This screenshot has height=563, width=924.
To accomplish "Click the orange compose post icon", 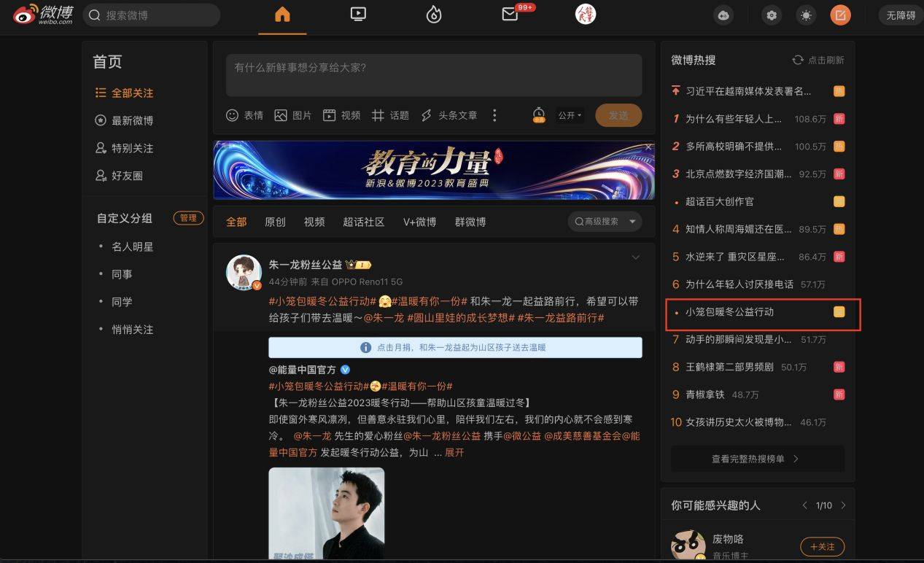I will click(x=840, y=15).
